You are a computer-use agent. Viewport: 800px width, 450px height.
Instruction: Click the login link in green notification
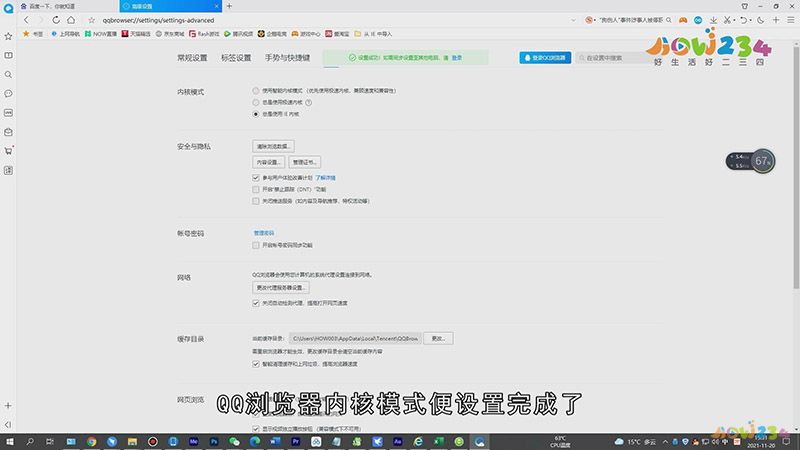[x=457, y=58]
